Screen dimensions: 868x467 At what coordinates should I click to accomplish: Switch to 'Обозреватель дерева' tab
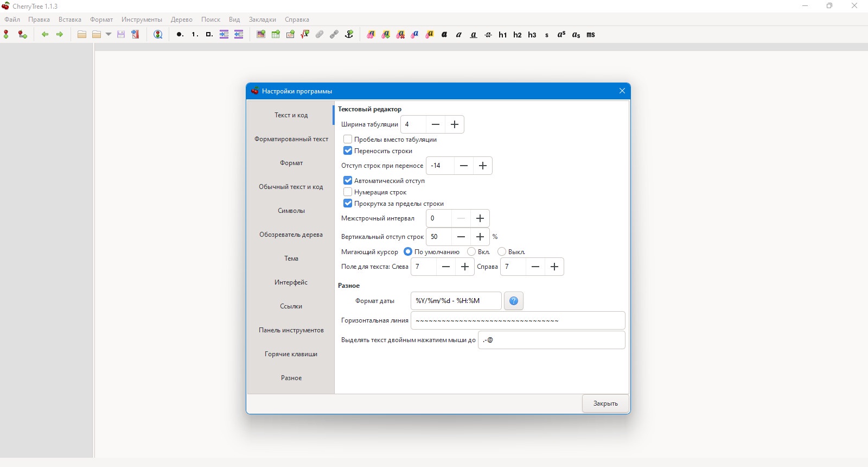(x=291, y=235)
